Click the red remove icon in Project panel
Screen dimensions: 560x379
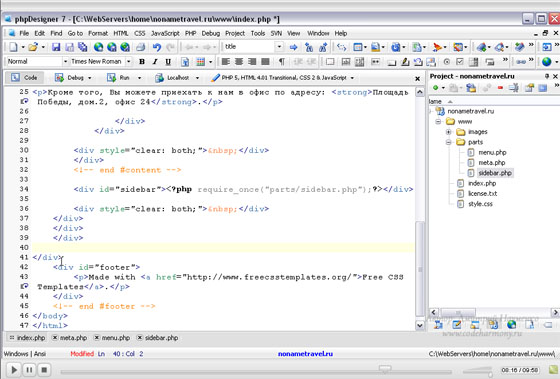tap(500, 88)
